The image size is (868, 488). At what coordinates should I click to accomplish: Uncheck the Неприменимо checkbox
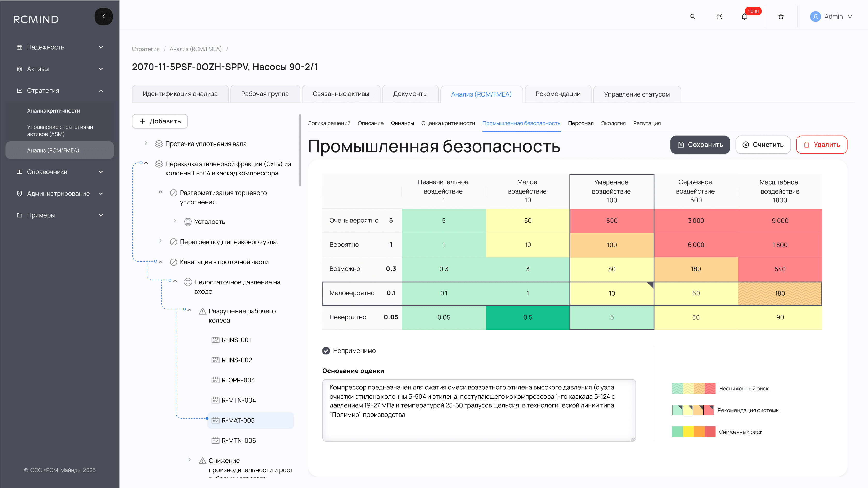tap(326, 351)
